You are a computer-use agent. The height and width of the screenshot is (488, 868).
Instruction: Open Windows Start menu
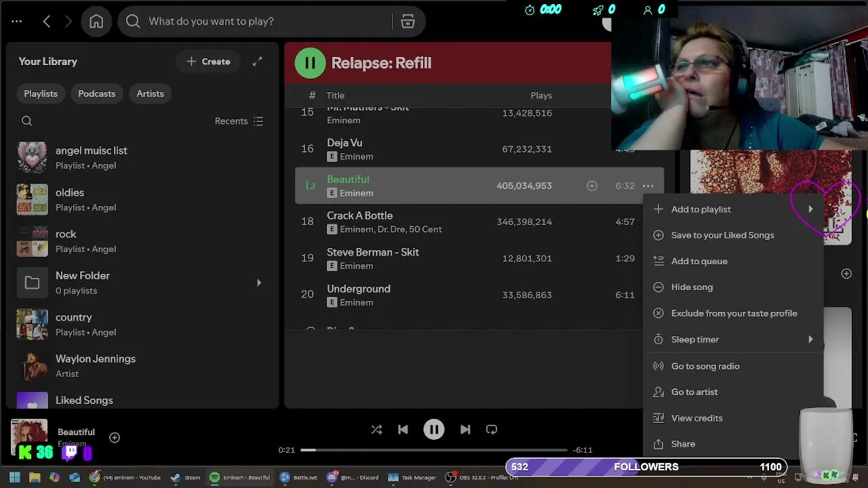[15, 478]
